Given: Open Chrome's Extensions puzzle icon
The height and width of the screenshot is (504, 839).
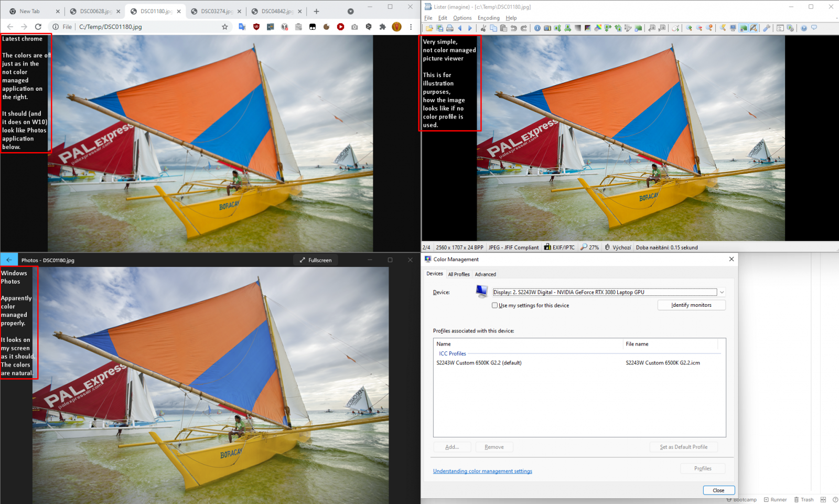Looking at the screenshot, I should click(x=383, y=27).
